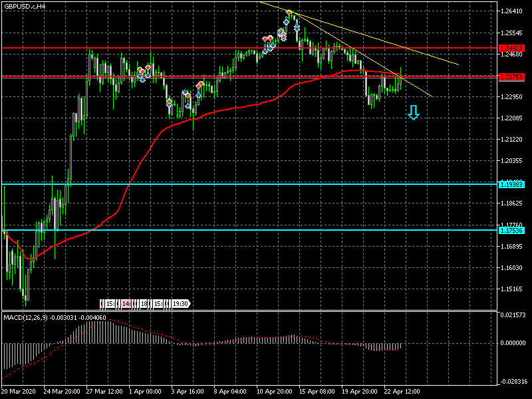Image resolution: width=532 pixels, height=399 pixels.
Task: Click the 1.22950 price scale value
Action: (511, 97)
